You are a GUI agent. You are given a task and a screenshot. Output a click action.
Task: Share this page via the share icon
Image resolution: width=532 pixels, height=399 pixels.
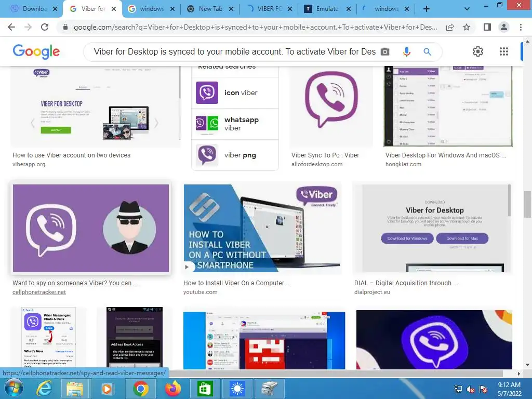pyautogui.click(x=450, y=27)
